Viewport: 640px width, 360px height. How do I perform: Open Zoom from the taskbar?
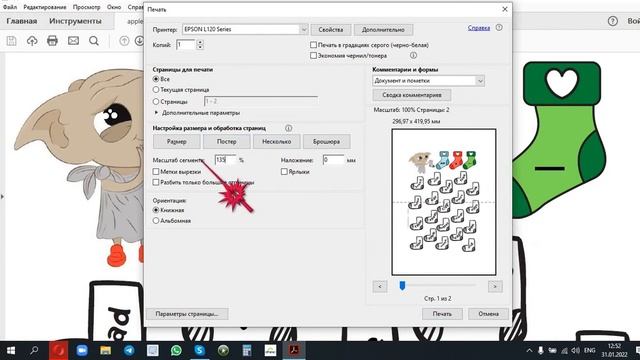[82, 351]
